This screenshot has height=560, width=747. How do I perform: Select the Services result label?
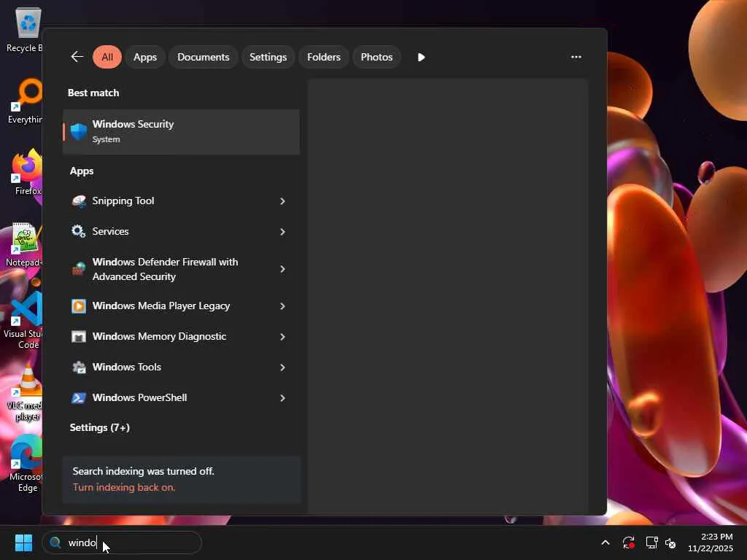(111, 231)
